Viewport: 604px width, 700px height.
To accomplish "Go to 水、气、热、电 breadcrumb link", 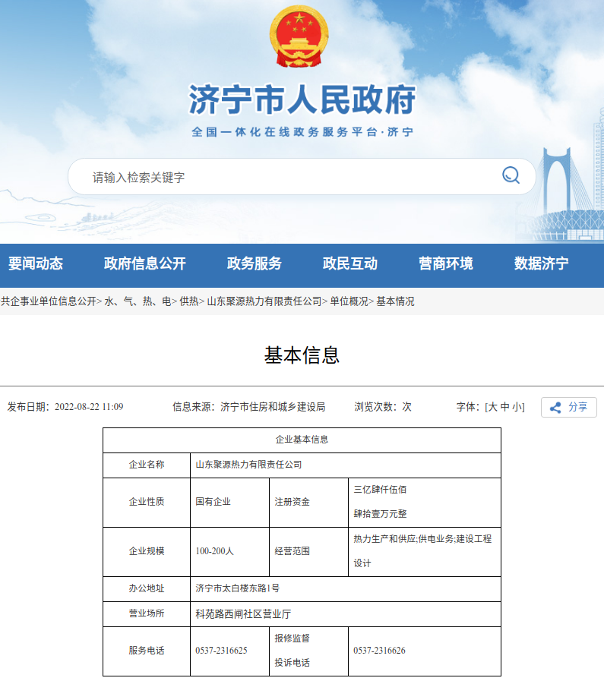I will pyautogui.click(x=138, y=301).
